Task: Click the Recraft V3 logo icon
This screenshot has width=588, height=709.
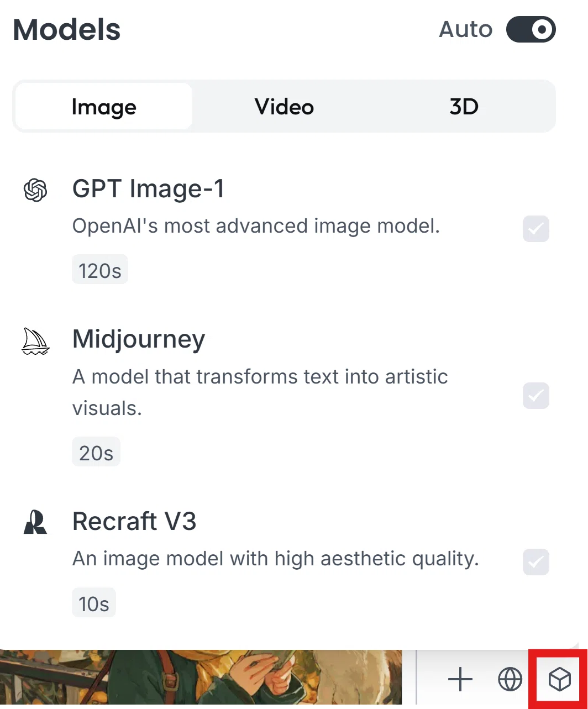Action: point(35,522)
